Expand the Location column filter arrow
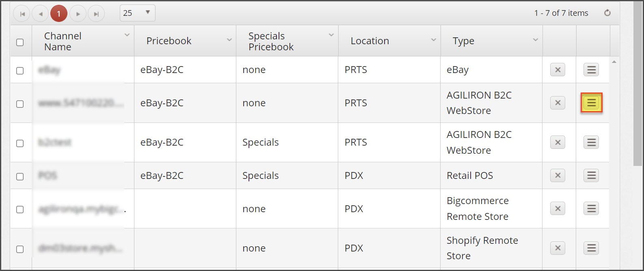The image size is (644, 271). click(434, 40)
